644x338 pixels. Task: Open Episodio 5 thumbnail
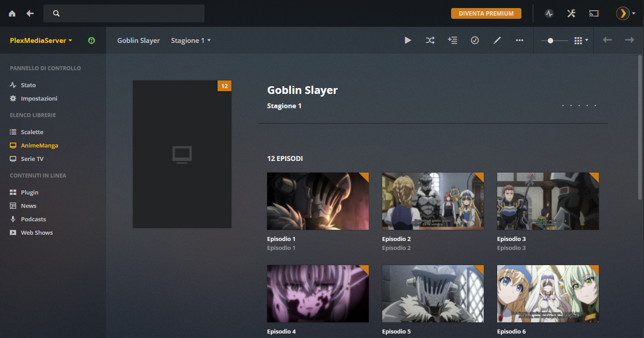tap(433, 294)
